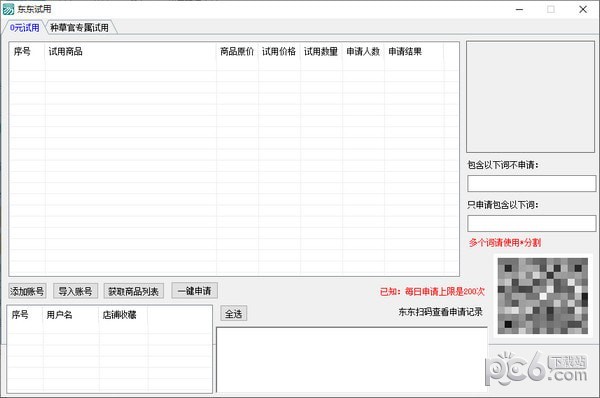Screen dimensions: 600x398
Task: Click the 申请人数 column header
Action: (364, 51)
